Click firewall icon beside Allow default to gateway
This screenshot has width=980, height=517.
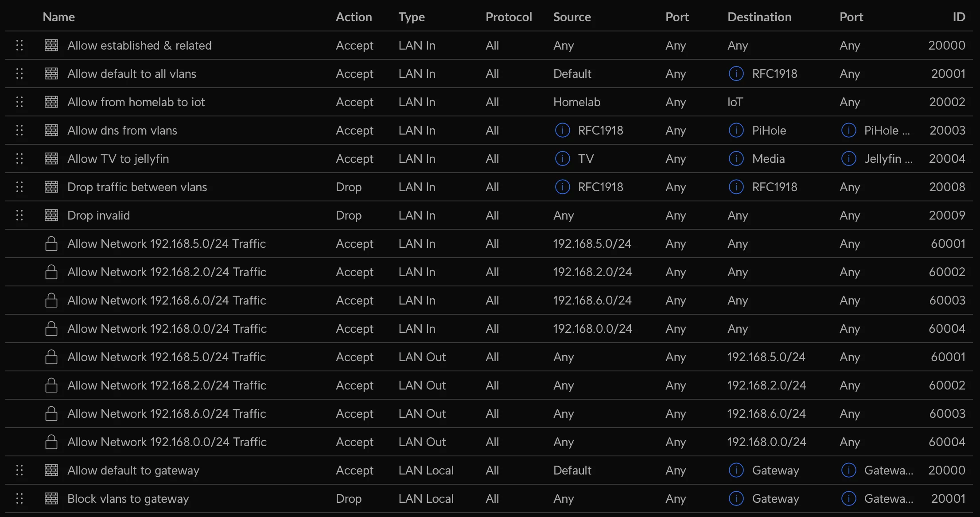pyautogui.click(x=51, y=470)
